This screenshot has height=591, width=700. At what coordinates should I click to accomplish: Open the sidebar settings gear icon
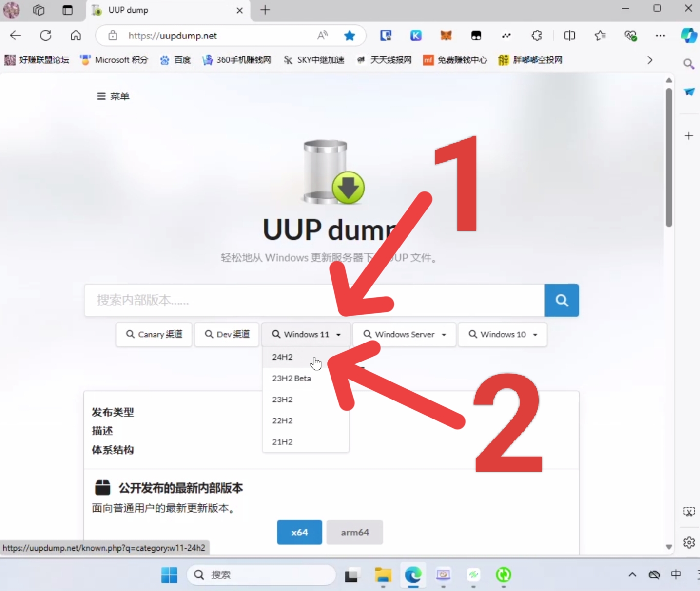(689, 542)
